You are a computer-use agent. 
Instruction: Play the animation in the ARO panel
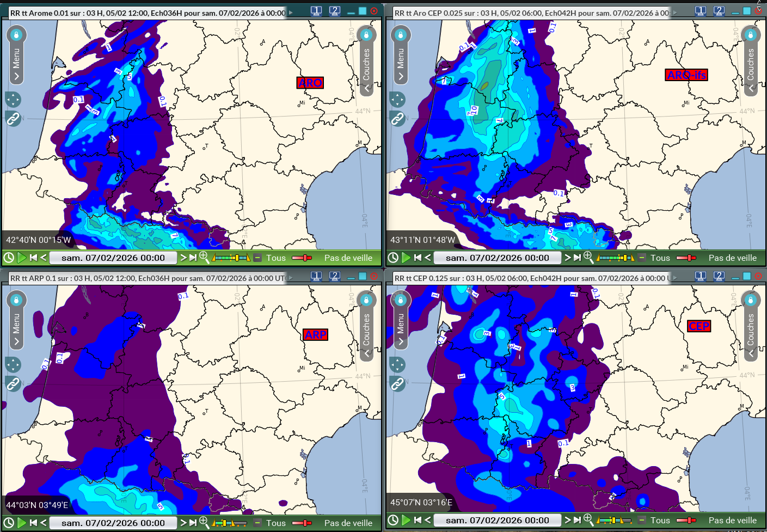click(22, 258)
